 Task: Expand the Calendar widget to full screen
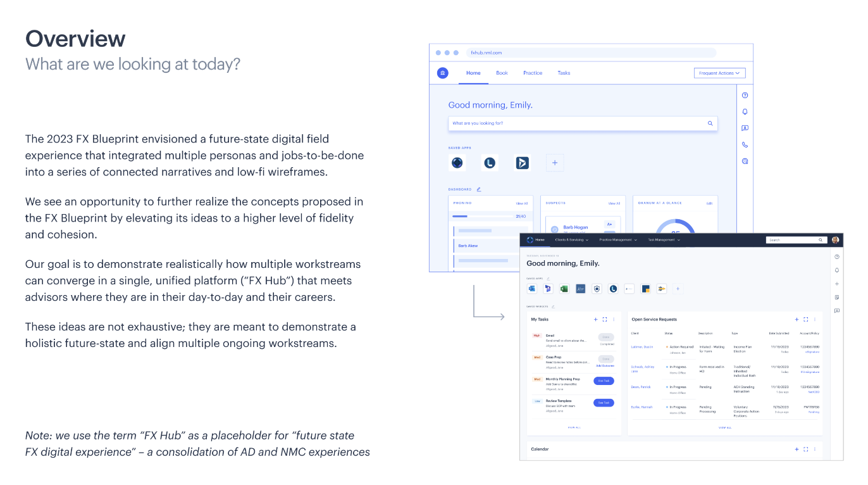tap(806, 449)
